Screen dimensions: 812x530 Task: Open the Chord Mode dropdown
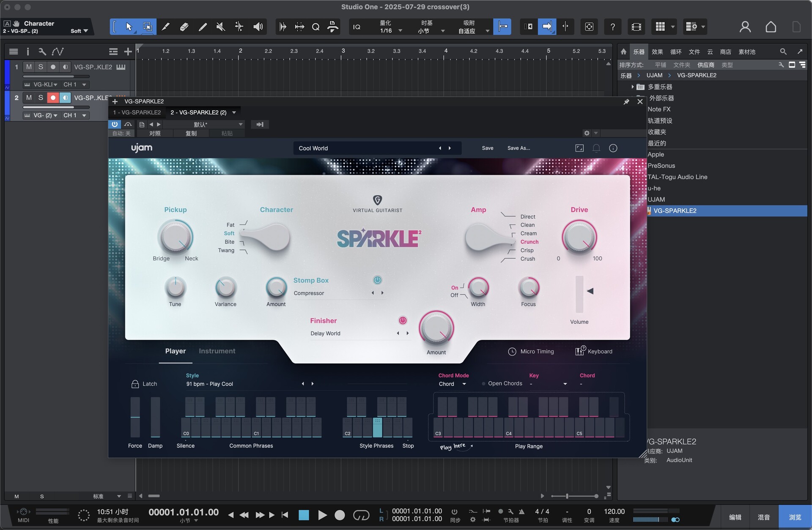tap(453, 384)
